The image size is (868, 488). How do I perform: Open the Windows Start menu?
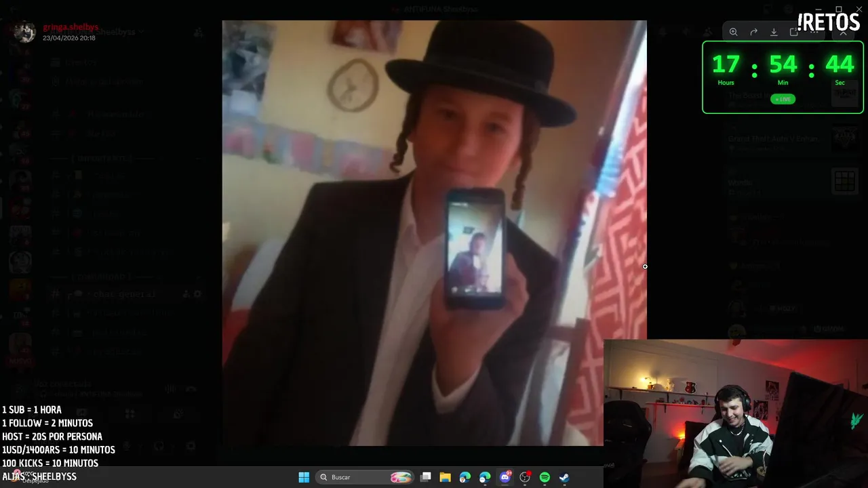point(304,477)
